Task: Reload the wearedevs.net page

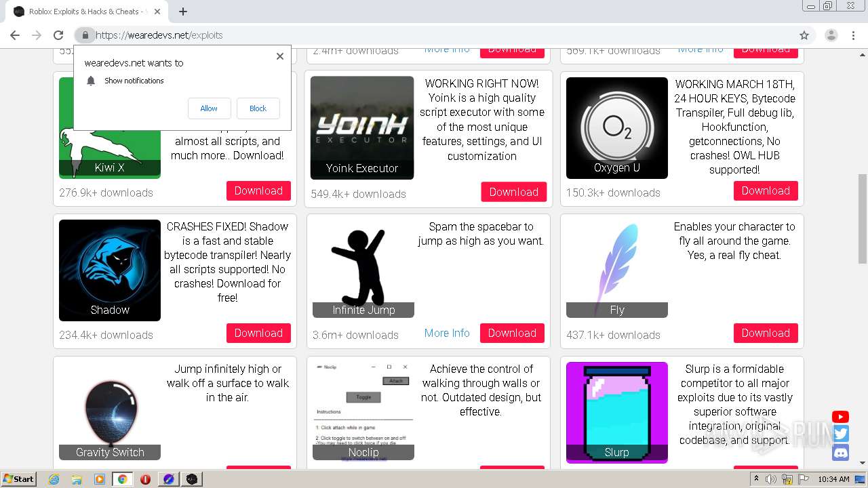Action: point(58,35)
